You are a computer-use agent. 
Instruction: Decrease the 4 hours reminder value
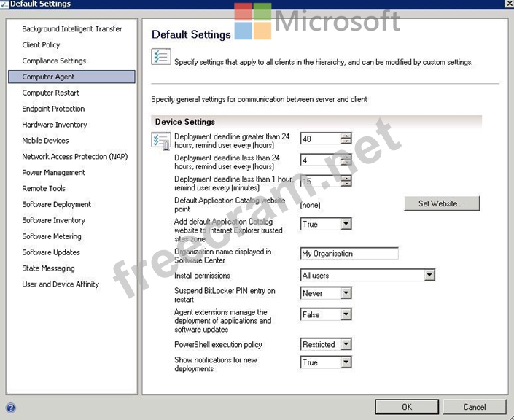tap(346, 163)
